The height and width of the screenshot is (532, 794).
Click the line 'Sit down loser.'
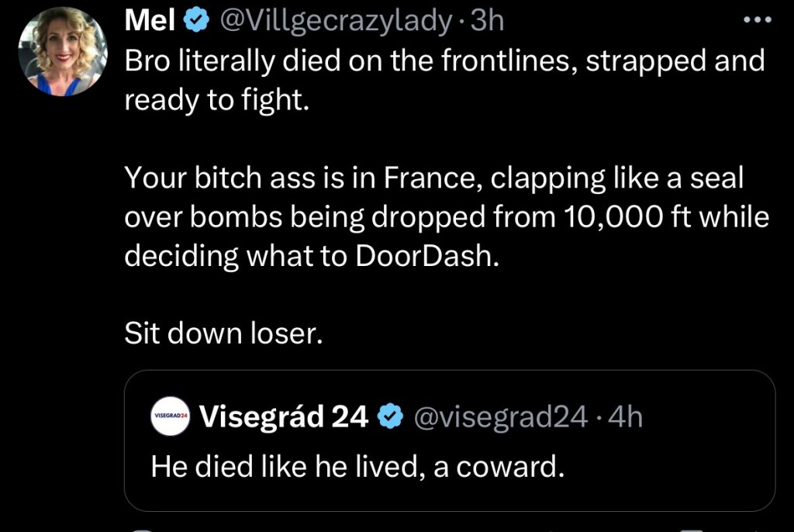[x=223, y=333]
